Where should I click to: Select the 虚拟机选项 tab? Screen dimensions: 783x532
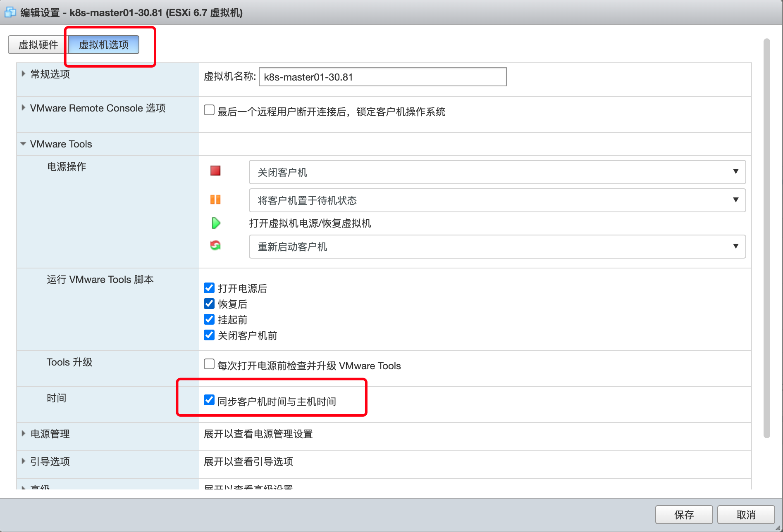click(x=104, y=45)
